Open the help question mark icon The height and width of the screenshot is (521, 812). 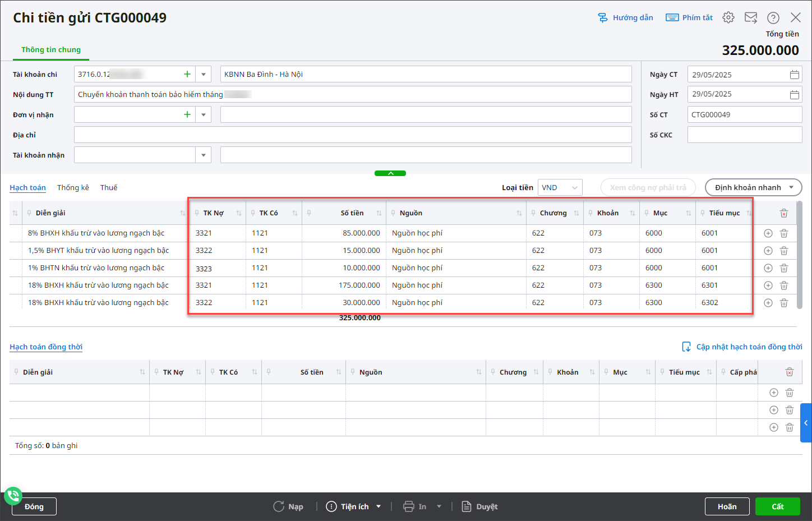[773, 17]
